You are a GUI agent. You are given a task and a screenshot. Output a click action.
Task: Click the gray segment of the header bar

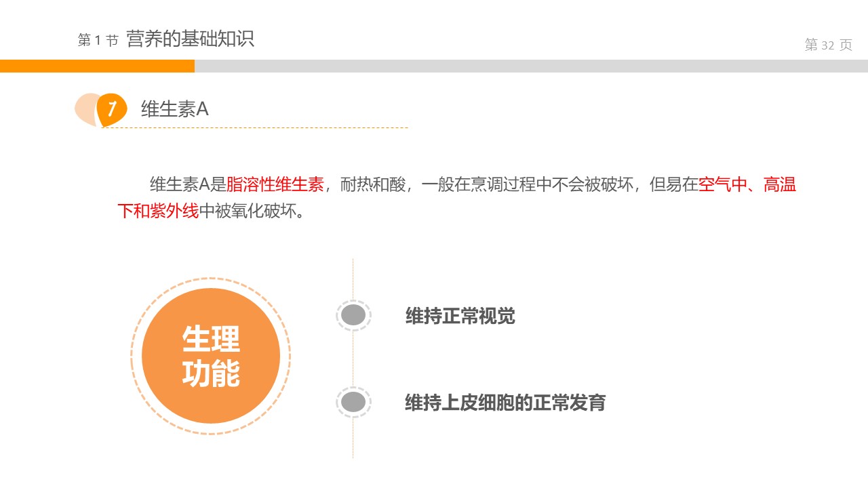[x=530, y=66]
